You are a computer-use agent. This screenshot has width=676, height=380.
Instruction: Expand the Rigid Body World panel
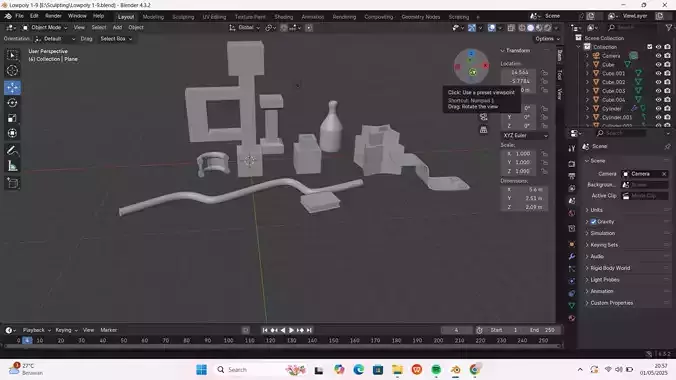tap(610, 268)
